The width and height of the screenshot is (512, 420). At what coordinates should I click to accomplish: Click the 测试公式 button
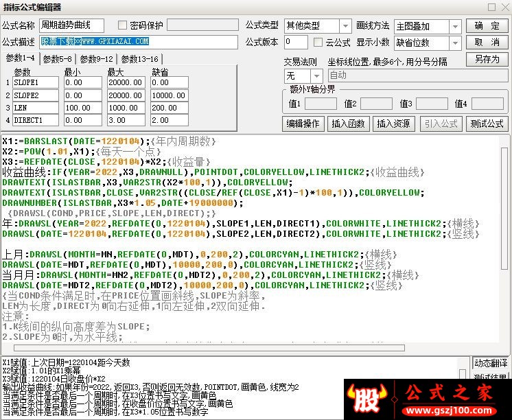click(487, 124)
